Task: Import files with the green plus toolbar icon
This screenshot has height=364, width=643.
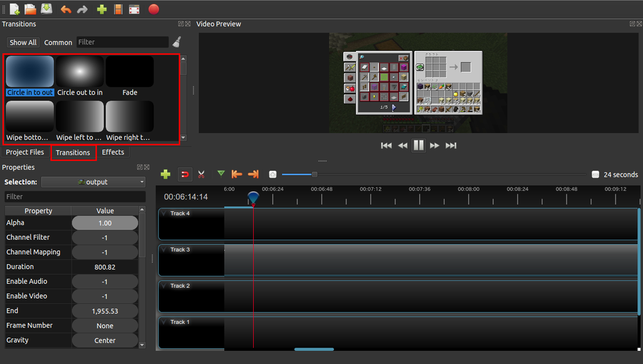Action: click(x=102, y=9)
